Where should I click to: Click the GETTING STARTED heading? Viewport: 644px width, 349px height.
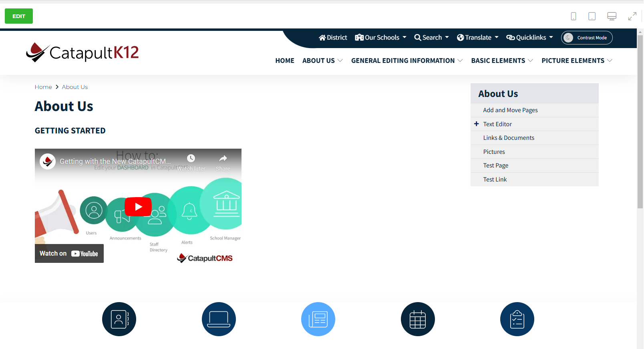[70, 131]
